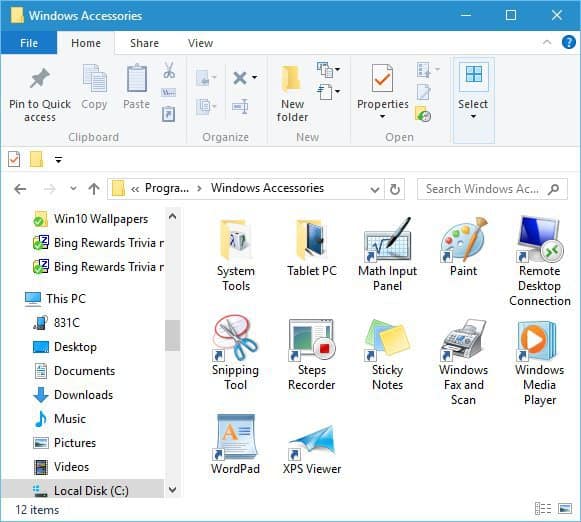
Task: Select Windows Fax and Scan shortcut
Action: 464,361
